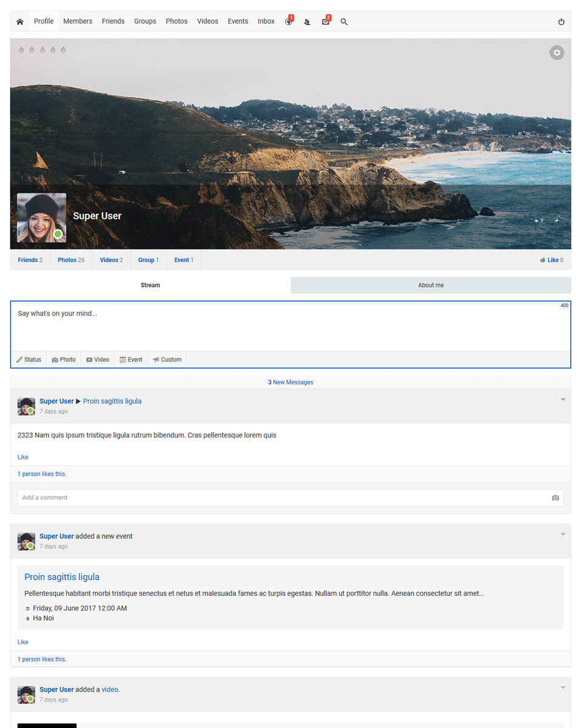Open the Photos 26 counter link
Screen dimensions: 582x728
point(71,260)
